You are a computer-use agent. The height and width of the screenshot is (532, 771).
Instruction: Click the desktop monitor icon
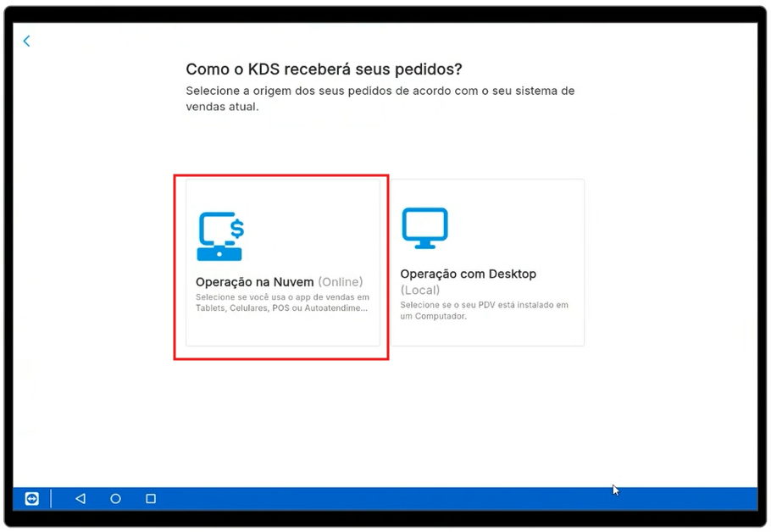pyautogui.click(x=424, y=228)
